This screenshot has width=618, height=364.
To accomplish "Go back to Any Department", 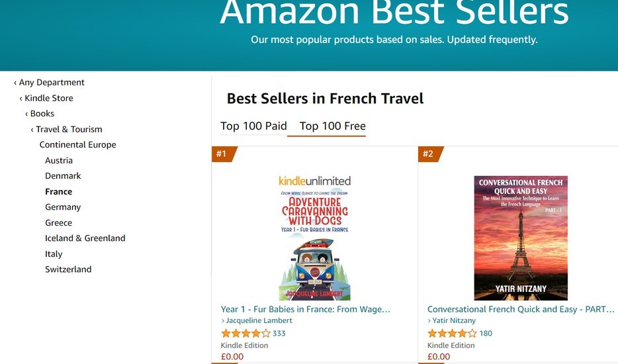I will pyautogui.click(x=52, y=83).
